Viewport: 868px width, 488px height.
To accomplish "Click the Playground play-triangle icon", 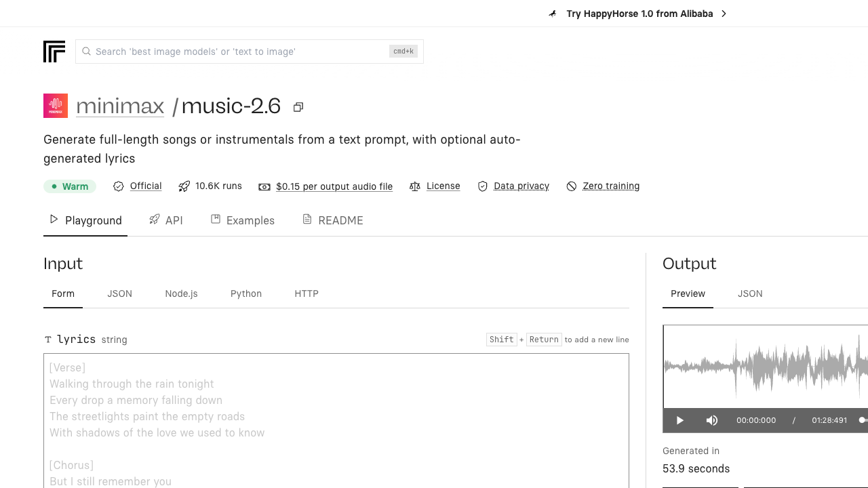I will (54, 219).
